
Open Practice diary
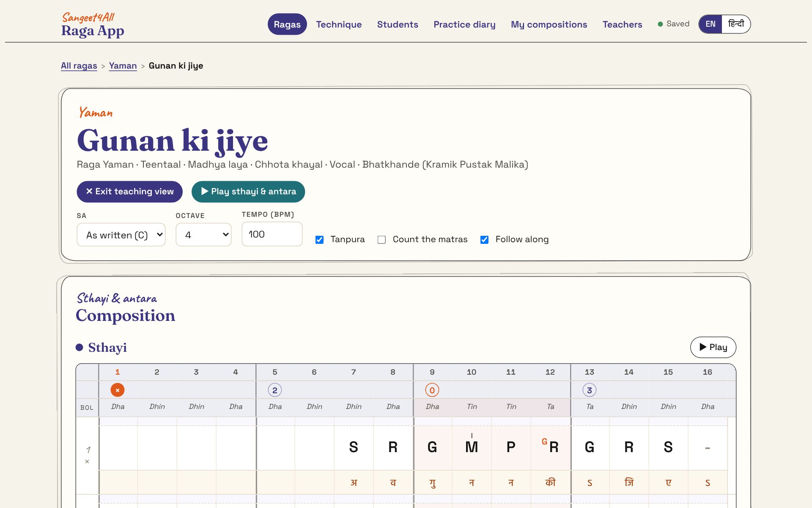[464, 24]
